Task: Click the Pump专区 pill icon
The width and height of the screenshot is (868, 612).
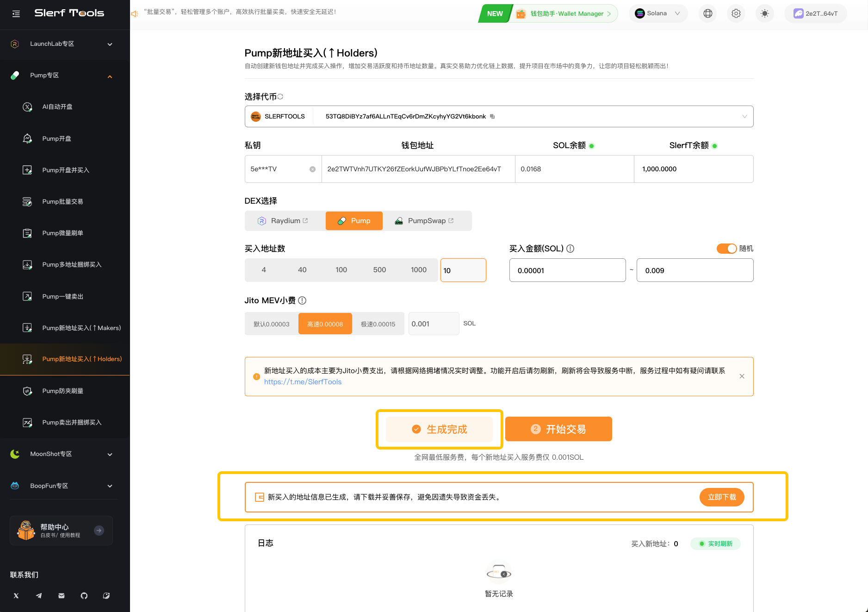Action: click(x=15, y=75)
